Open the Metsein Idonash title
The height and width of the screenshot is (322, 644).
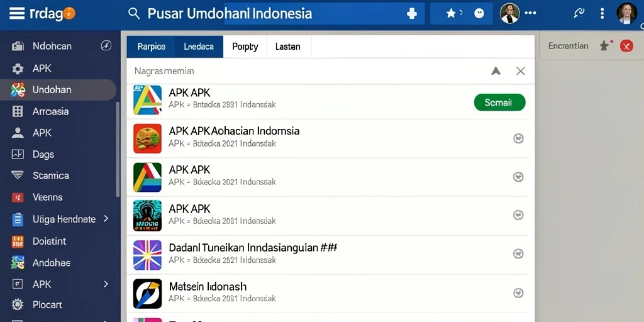(208, 286)
